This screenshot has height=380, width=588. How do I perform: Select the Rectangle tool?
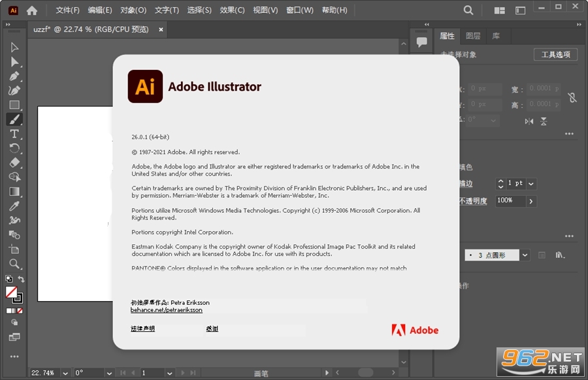(14, 105)
